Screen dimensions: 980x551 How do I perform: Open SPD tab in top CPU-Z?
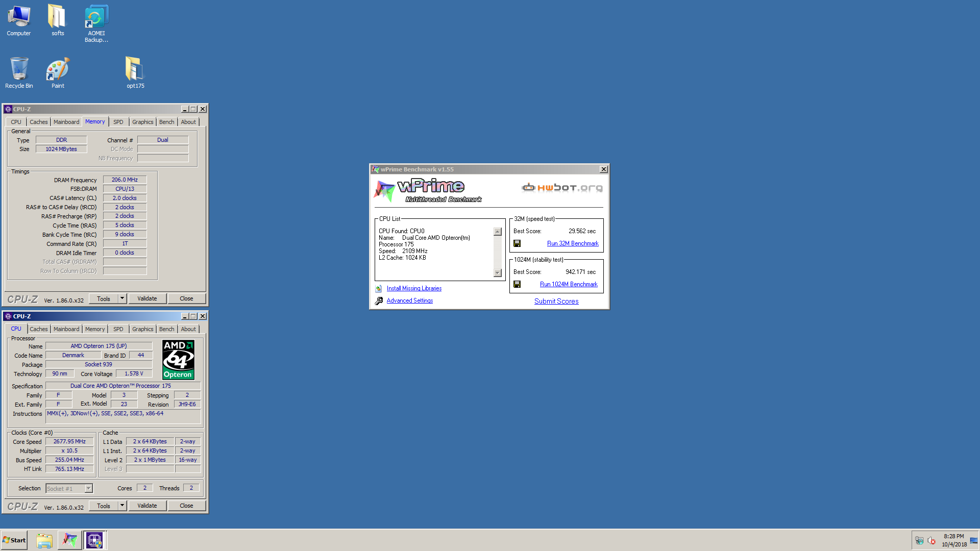pyautogui.click(x=118, y=122)
